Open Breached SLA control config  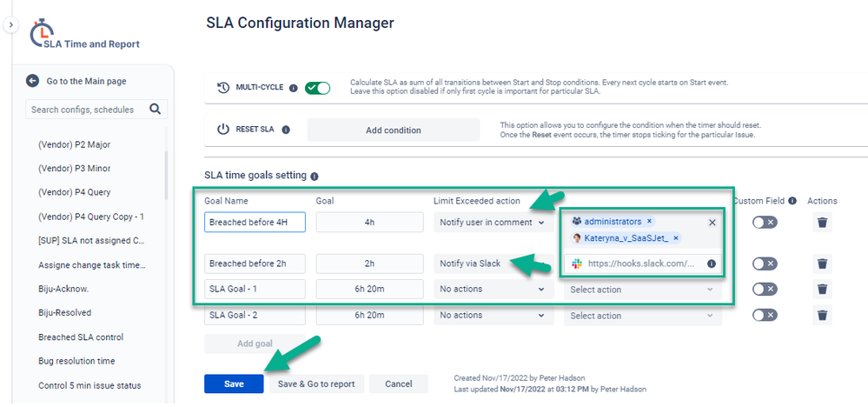pyautogui.click(x=81, y=337)
